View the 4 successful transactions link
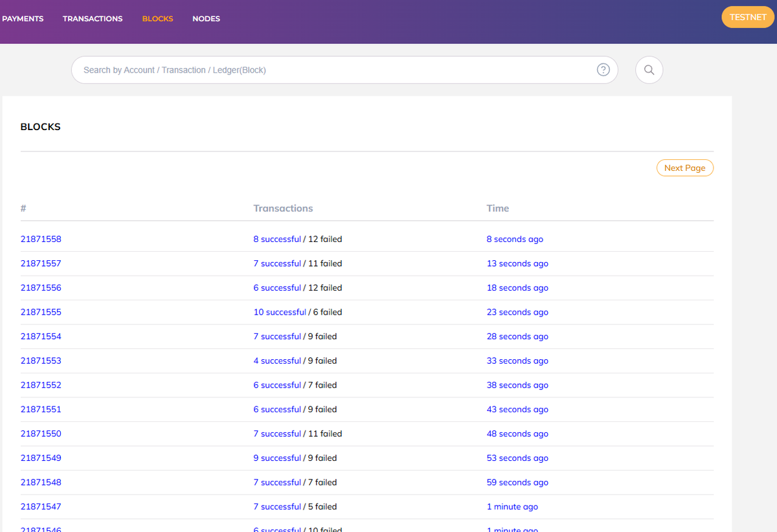 click(x=277, y=360)
